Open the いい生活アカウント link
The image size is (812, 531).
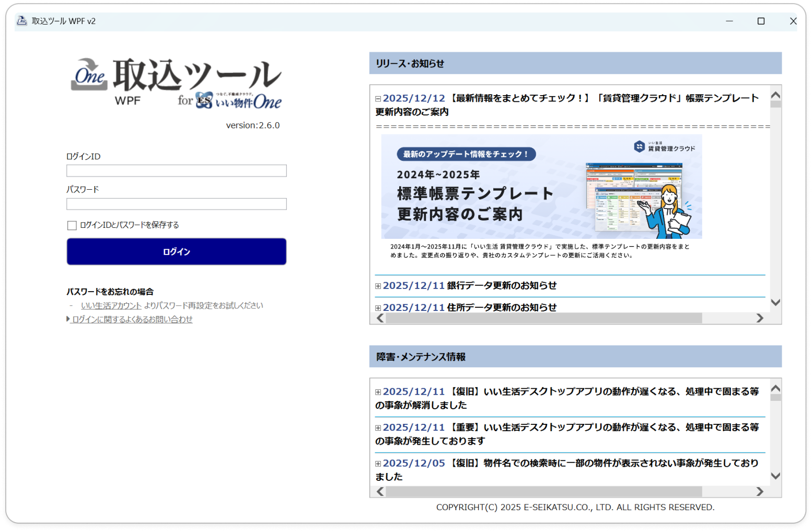[x=111, y=305]
